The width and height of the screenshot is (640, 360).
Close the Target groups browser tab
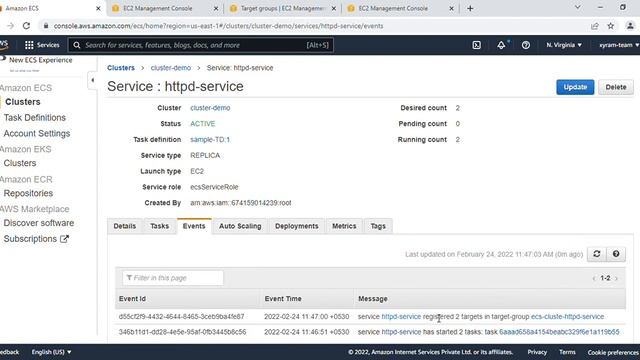pyautogui.click(x=333, y=8)
